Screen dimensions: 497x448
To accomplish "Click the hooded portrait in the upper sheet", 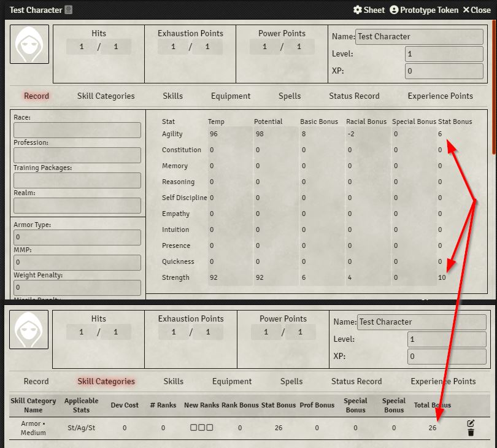I will (x=29, y=44).
